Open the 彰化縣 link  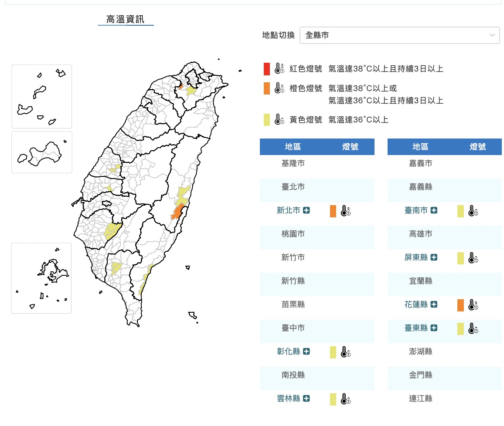coord(288,352)
